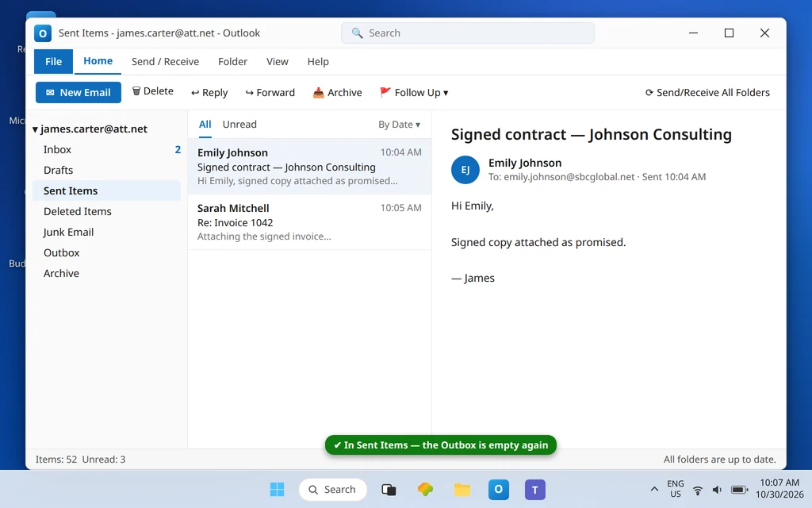Image resolution: width=812 pixels, height=508 pixels.
Task: Collapse the james.carter@att.net account tree
Action: coord(35,129)
